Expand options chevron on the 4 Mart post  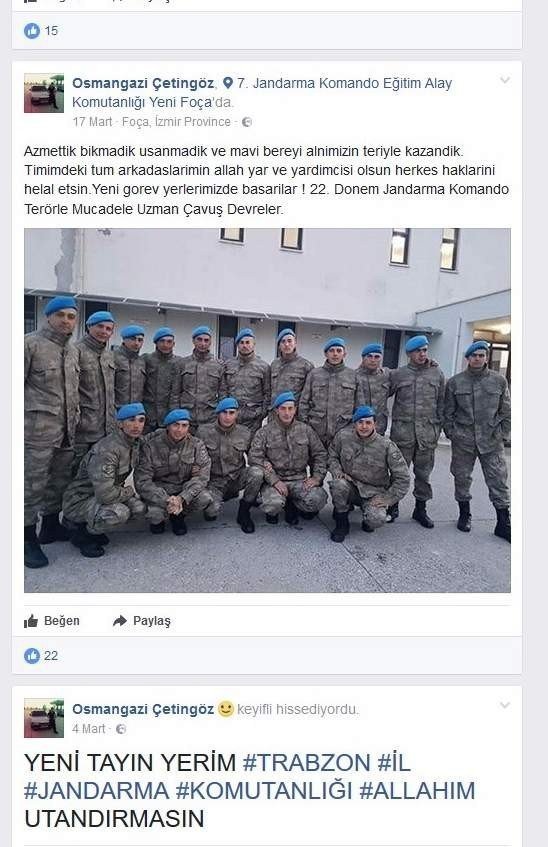[505, 705]
